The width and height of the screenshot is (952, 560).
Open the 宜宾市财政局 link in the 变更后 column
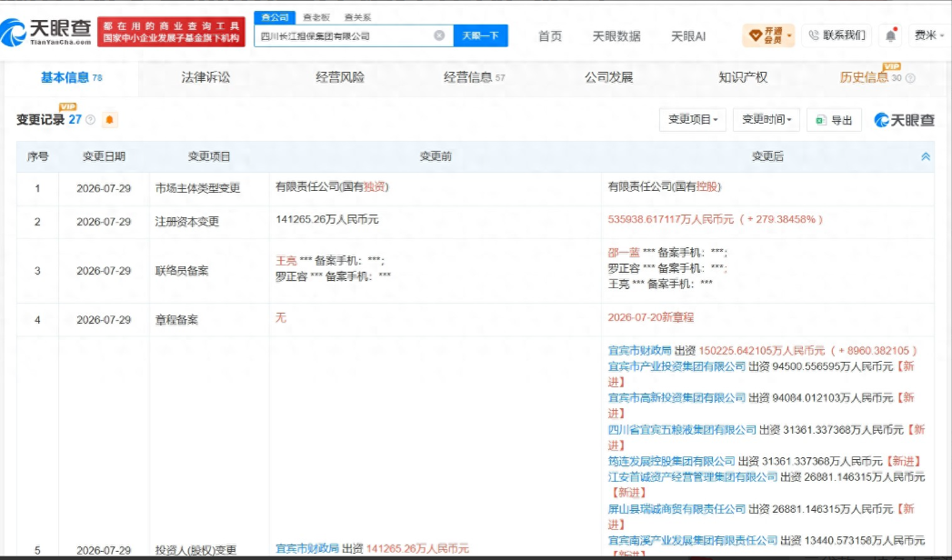[x=639, y=351]
